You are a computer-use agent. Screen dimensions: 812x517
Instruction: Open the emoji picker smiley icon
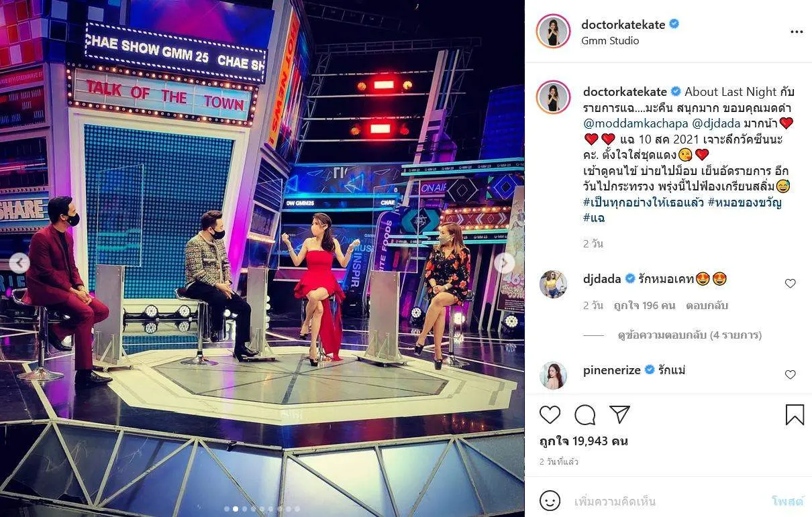coord(550,501)
